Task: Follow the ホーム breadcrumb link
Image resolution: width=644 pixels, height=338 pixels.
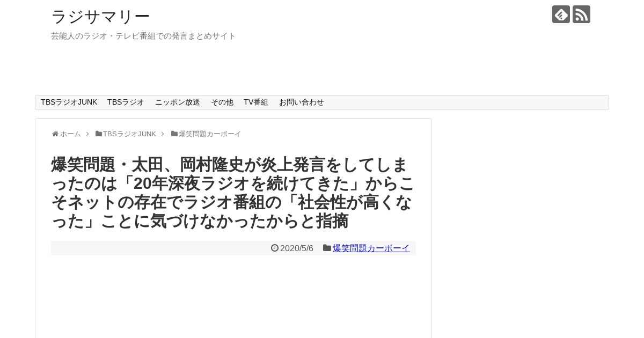Action: coord(70,134)
